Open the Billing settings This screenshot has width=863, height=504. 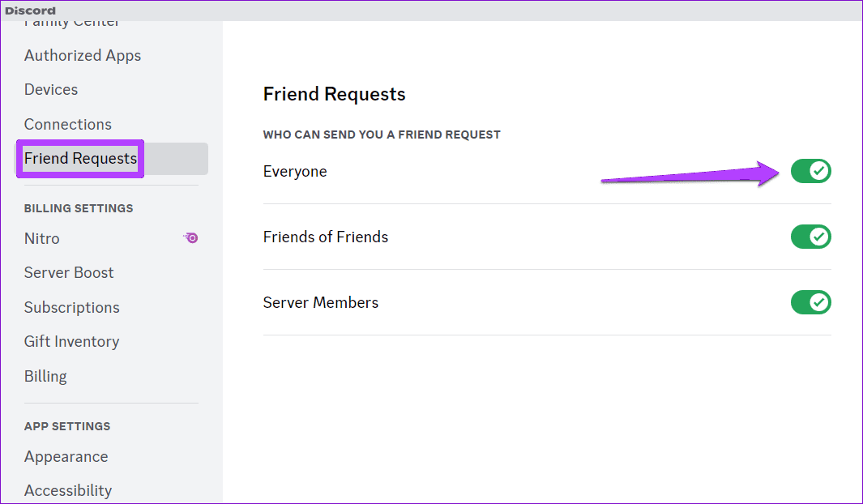point(45,376)
